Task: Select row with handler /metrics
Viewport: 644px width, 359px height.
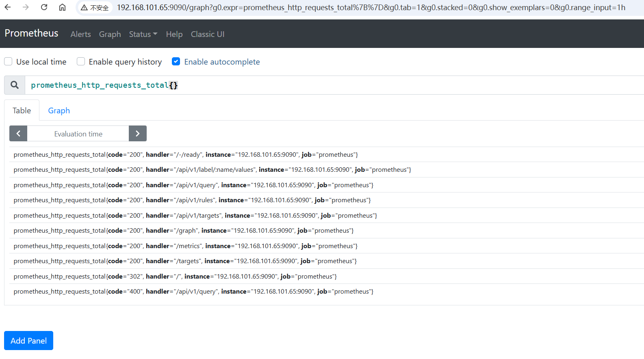Action: (327, 246)
